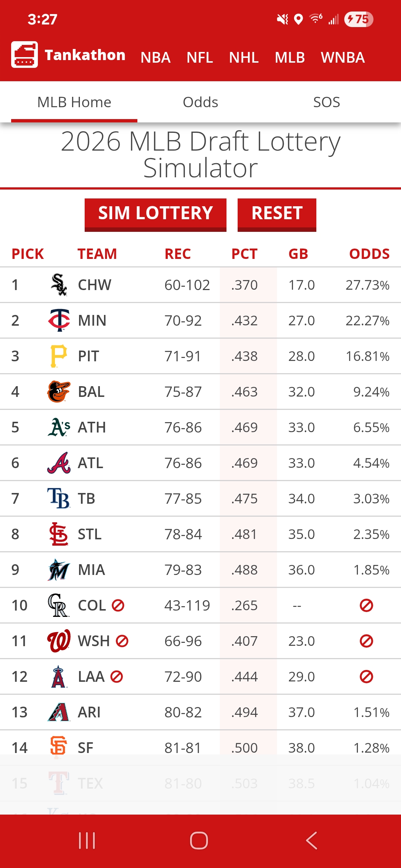This screenshot has height=868, width=401.
Task: Open the WNBA section
Action: 343,57
